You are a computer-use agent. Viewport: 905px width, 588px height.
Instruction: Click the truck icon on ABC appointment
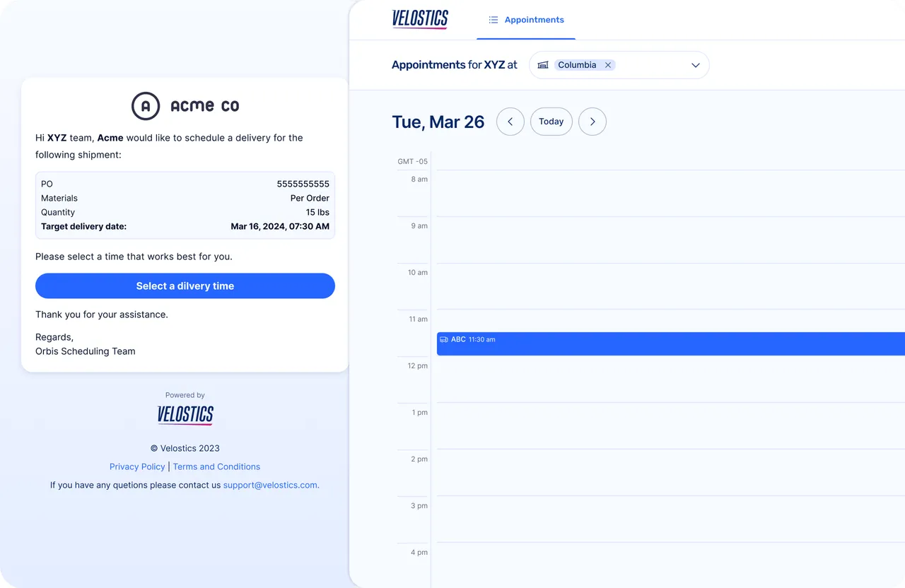tap(444, 340)
